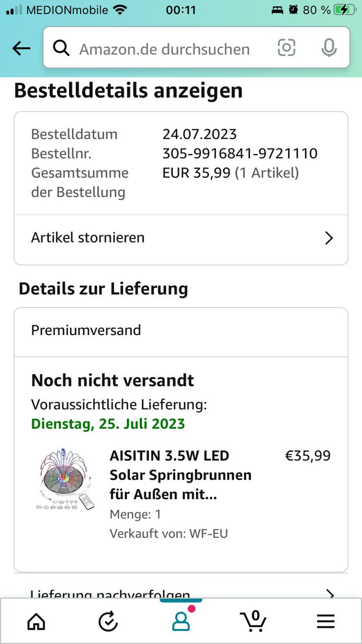Viewport: 362px width, 644px height.
Task: Tap the Verkauft von WF-EU seller text
Action: 169,533
